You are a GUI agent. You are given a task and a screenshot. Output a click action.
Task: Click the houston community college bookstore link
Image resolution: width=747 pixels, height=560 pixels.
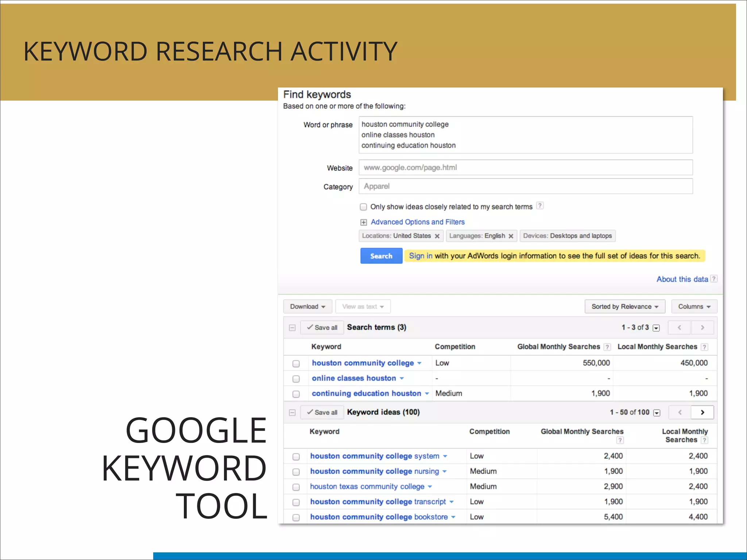tap(379, 517)
